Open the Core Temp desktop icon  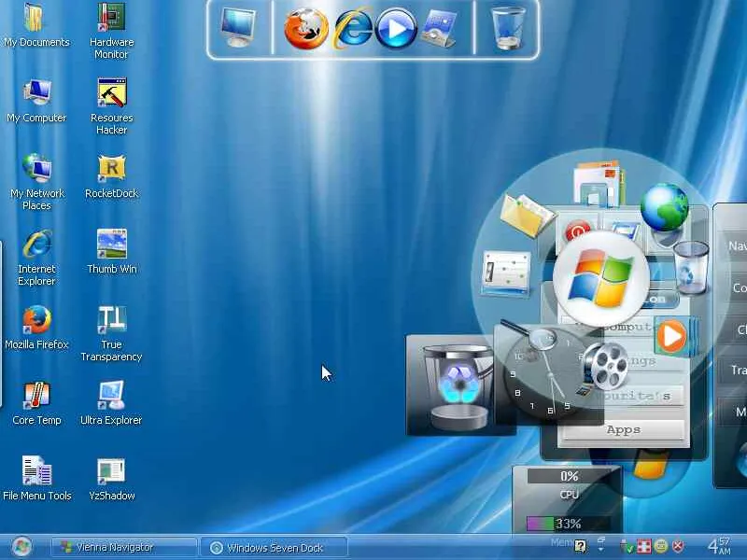(x=36, y=403)
